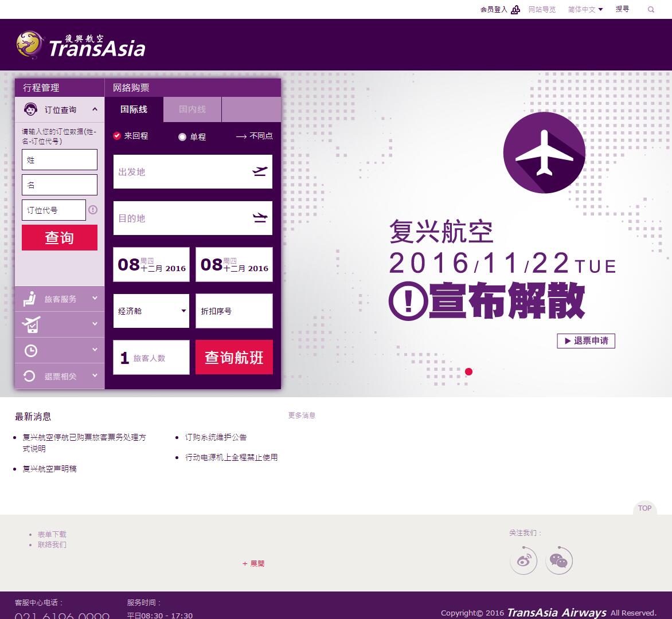
Task: Collapse the 订位查询 section chevron
Action: (x=95, y=109)
